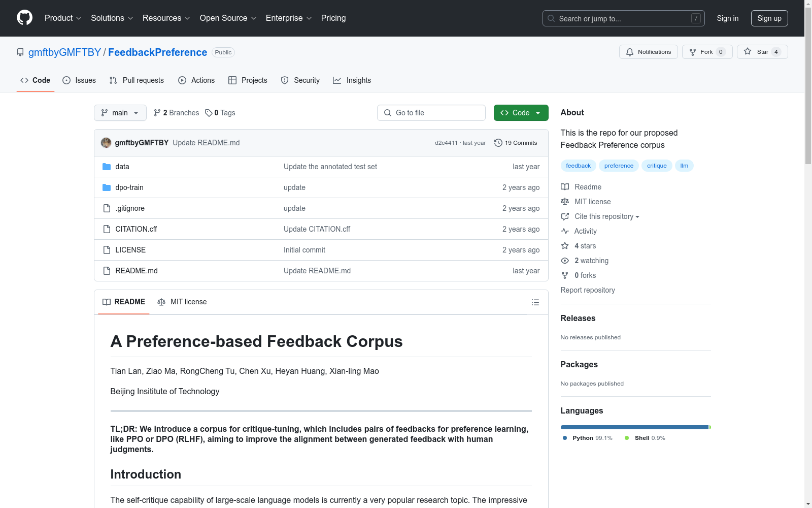Screen dimensions: 812x508
Task: Click the README outline list icon
Action: coord(535,302)
